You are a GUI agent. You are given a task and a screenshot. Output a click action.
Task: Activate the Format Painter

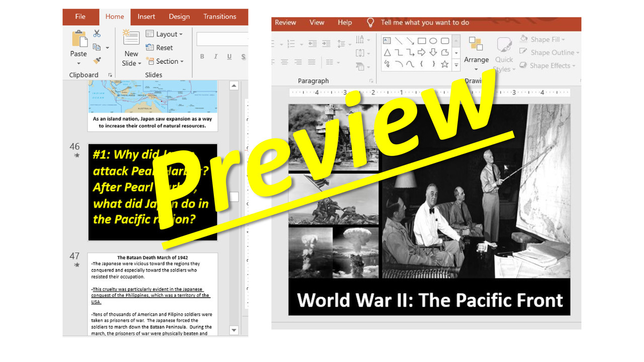click(98, 60)
